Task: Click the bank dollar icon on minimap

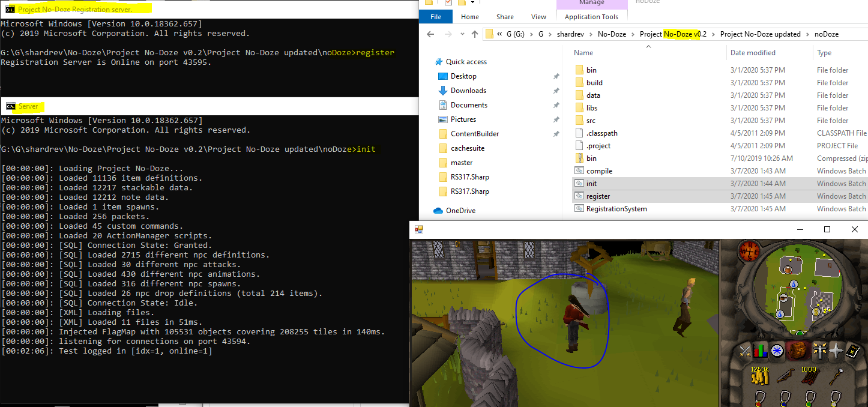Action: tap(816, 312)
